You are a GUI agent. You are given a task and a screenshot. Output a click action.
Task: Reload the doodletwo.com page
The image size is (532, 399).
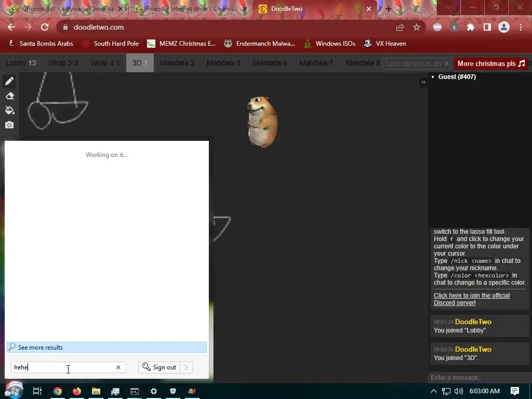pos(45,27)
